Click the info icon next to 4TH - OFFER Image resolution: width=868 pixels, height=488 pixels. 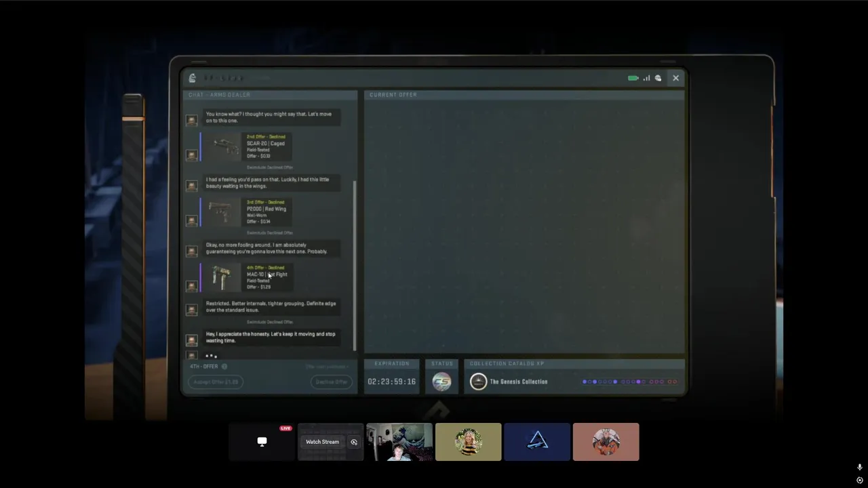[224, 367]
